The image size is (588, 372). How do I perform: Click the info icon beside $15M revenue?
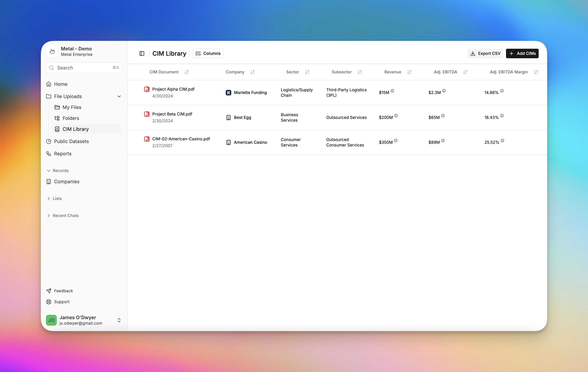tap(392, 91)
